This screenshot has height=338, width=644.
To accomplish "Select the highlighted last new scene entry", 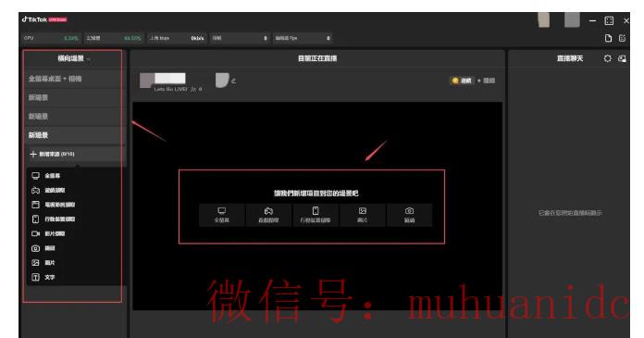I will click(x=74, y=135).
